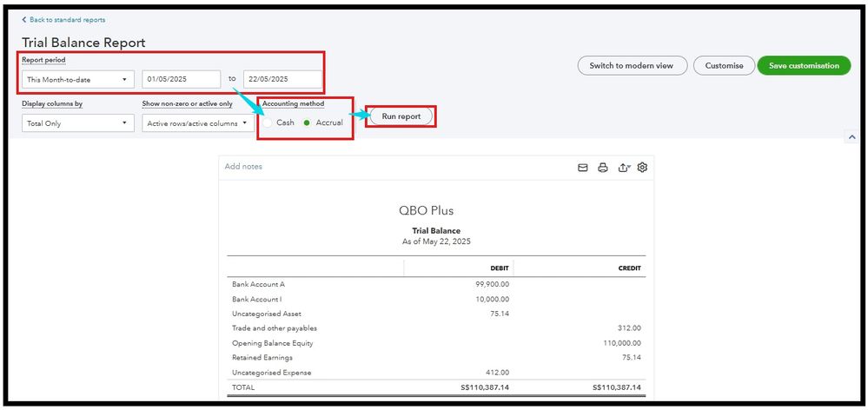Click the Trial Balance report heading
868x410 pixels.
click(x=436, y=231)
